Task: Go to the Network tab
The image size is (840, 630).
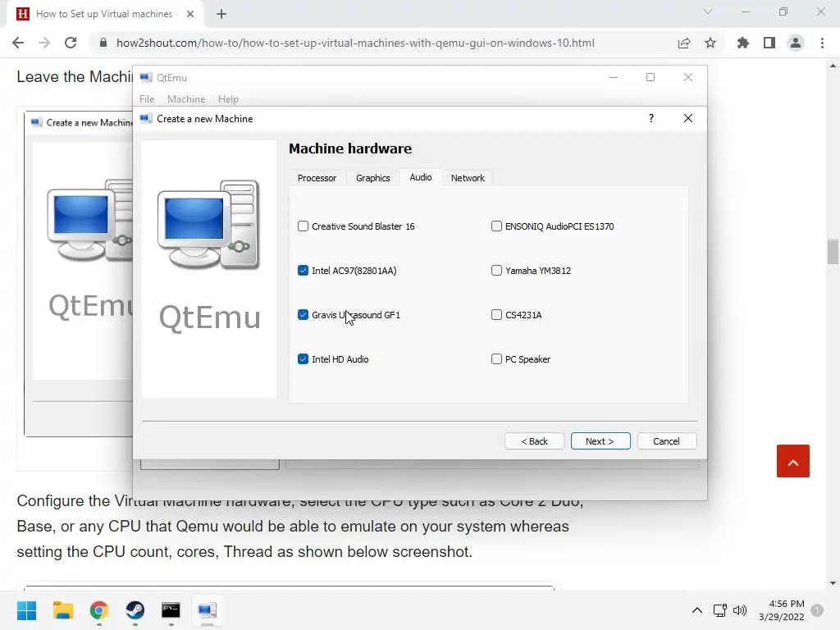Action: (x=468, y=178)
